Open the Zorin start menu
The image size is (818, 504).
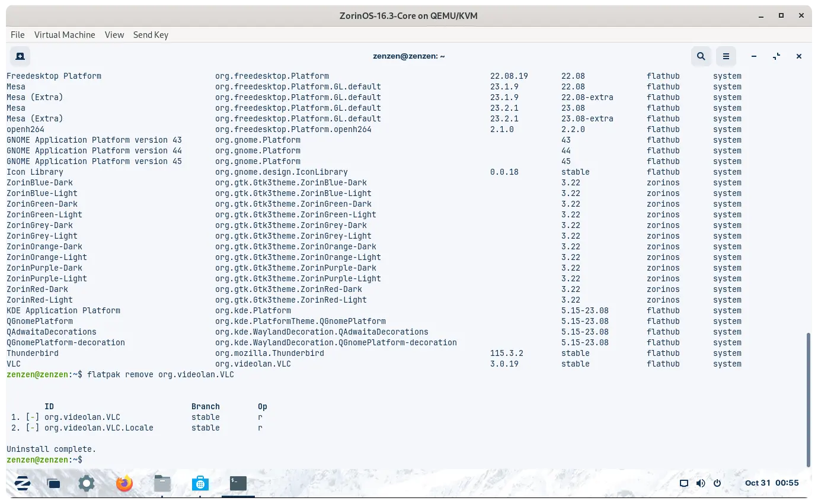23,483
